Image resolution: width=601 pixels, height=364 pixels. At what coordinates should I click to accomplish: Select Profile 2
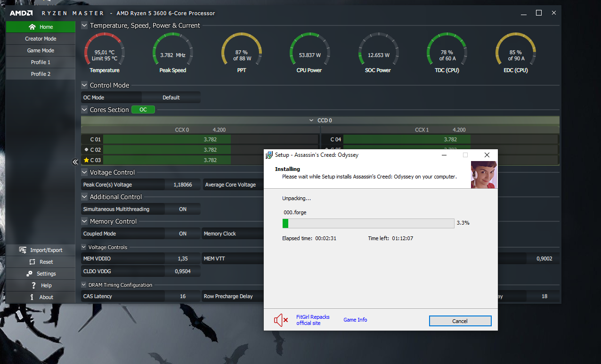[41, 74]
